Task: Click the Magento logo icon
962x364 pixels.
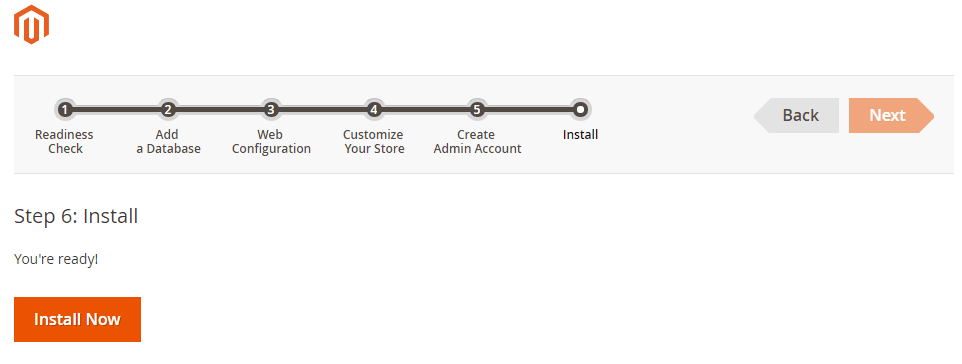Action: pyautogui.click(x=31, y=25)
